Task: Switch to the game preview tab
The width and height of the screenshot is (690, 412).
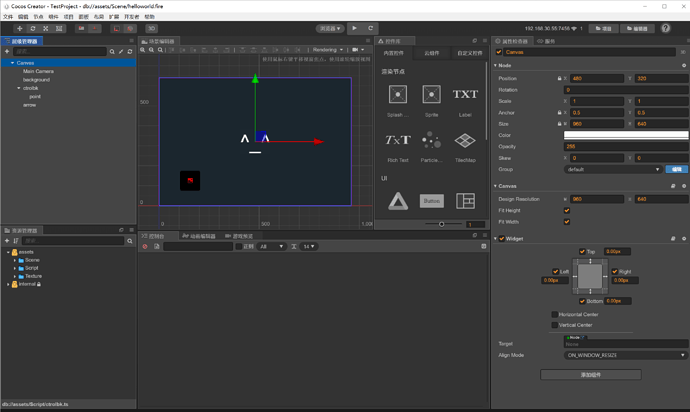Action: pos(239,236)
